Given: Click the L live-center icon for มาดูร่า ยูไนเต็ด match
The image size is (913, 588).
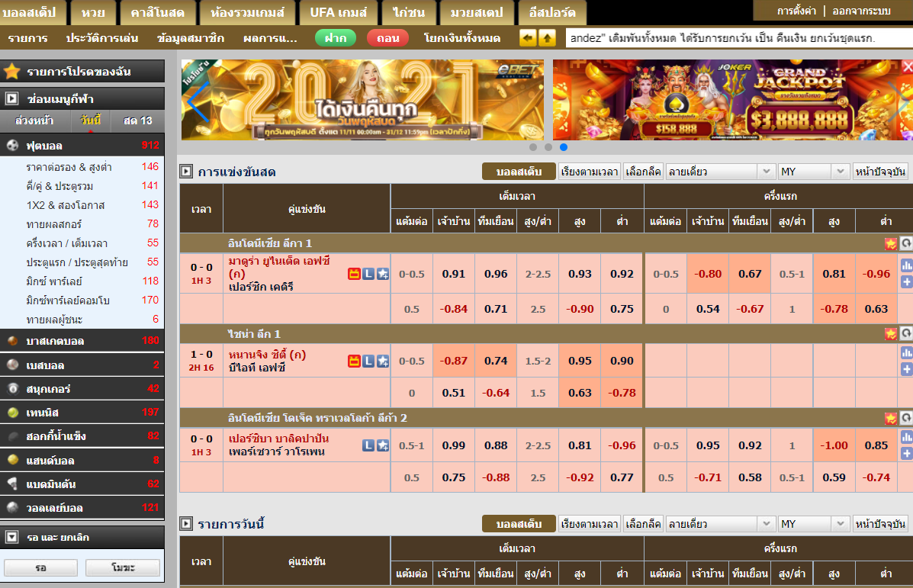Looking at the screenshot, I should tap(368, 274).
